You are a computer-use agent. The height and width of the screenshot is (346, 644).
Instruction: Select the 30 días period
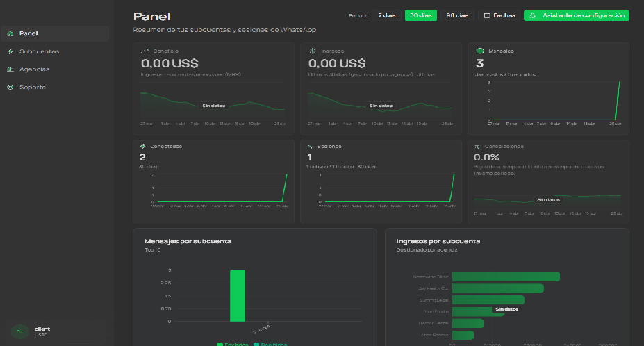[421, 15]
